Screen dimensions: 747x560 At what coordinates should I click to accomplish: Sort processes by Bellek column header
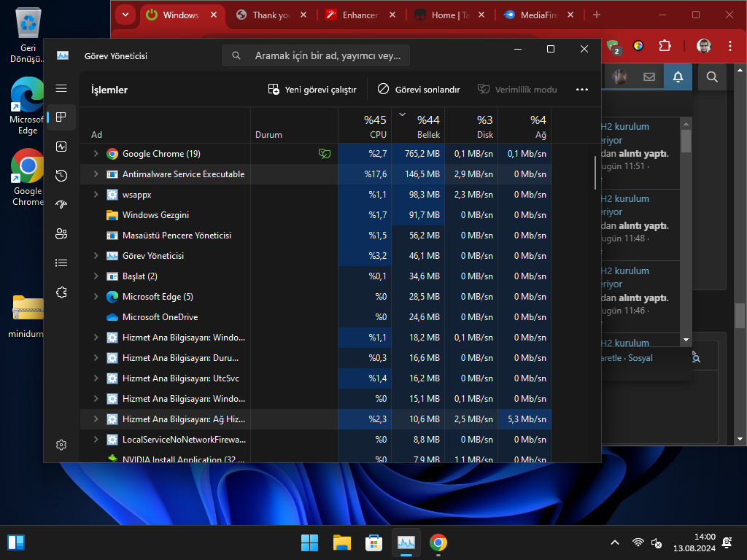pyautogui.click(x=418, y=125)
